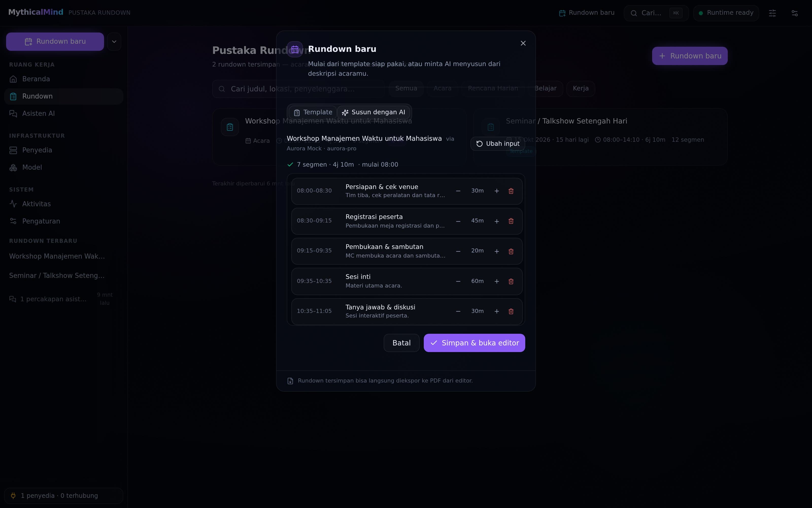This screenshot has height=508, width=812.
Task: Click the 1 penyedia · 0 terhubung status
Action: [x=64, y=496]
